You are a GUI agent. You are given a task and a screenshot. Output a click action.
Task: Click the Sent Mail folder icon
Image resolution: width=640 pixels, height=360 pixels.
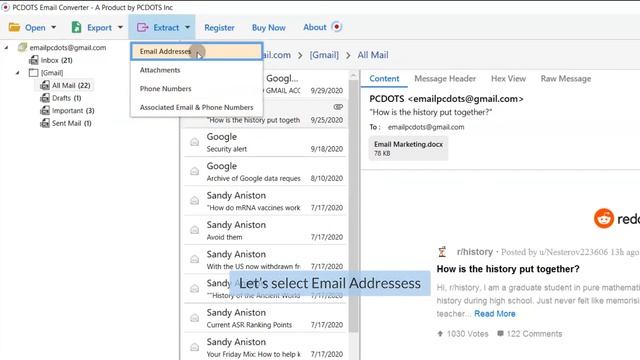click(x=45, y=123)
